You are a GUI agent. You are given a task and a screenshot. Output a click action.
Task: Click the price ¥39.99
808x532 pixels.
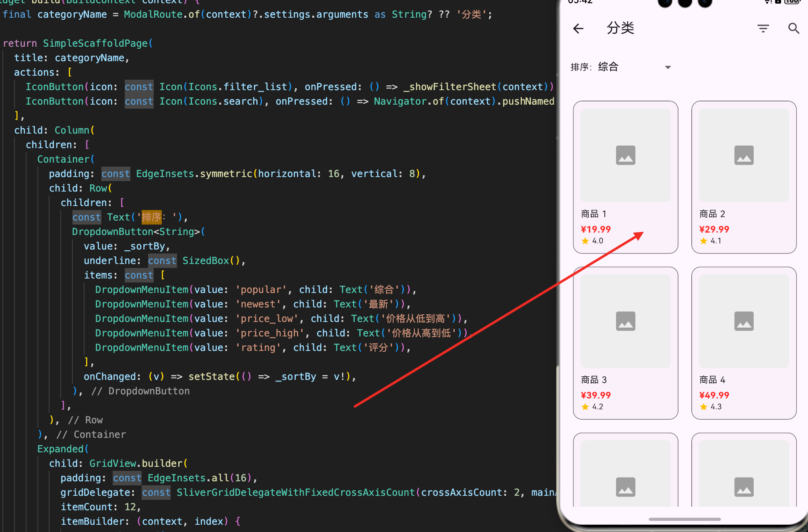[x=596, y=395]
